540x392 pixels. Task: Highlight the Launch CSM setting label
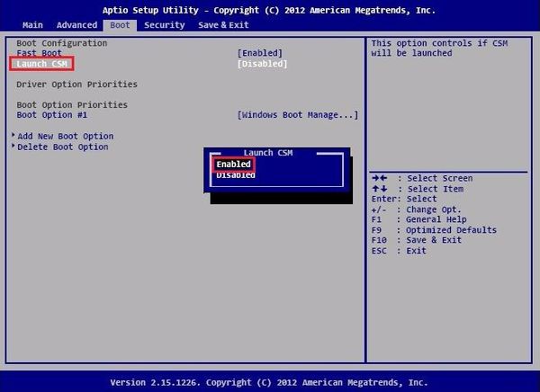pyautogui.click(x=41, y=64)
